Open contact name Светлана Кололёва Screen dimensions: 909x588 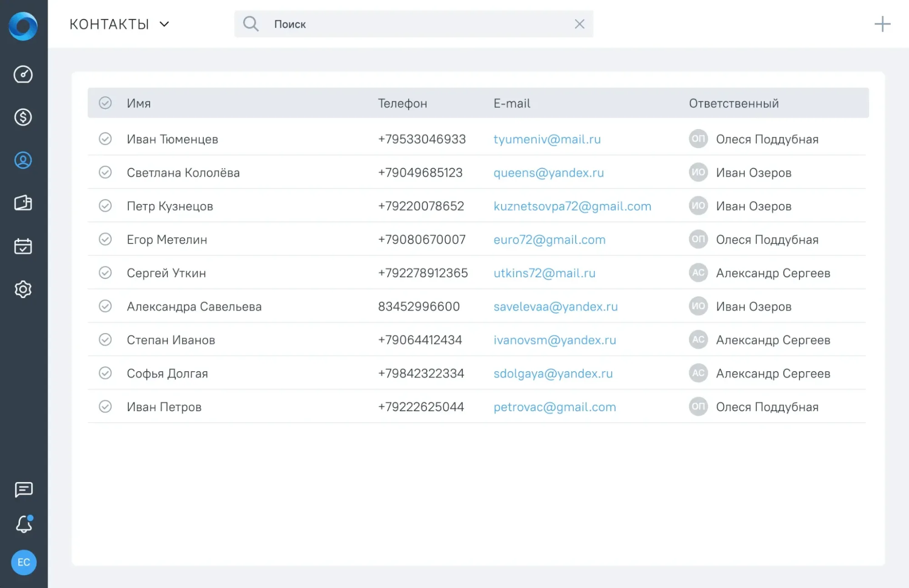(x=183, y=173)
